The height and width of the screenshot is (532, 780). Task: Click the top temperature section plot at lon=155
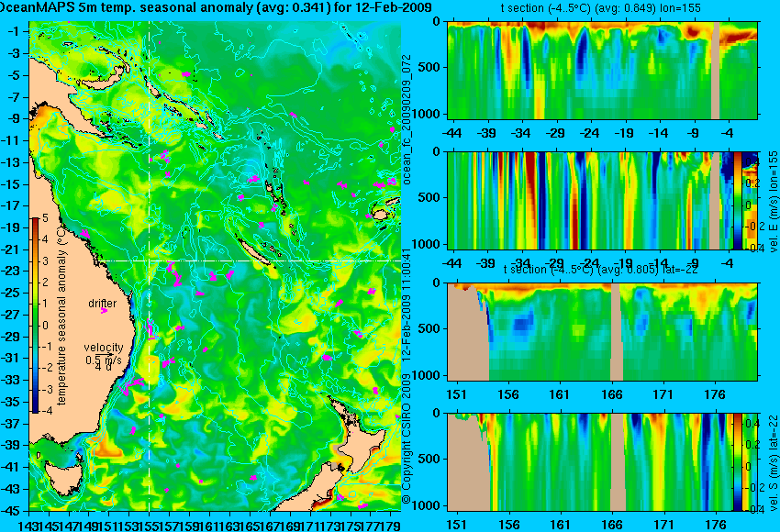(x=602, y=70)
